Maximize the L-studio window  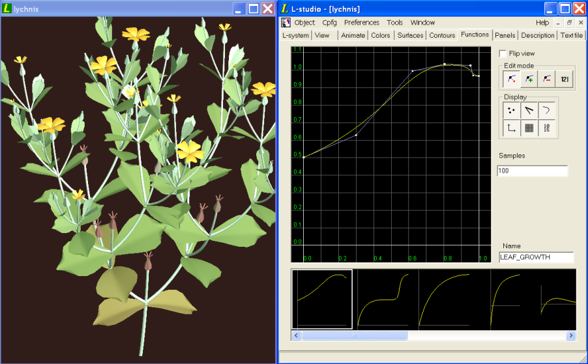pos(565,8)
